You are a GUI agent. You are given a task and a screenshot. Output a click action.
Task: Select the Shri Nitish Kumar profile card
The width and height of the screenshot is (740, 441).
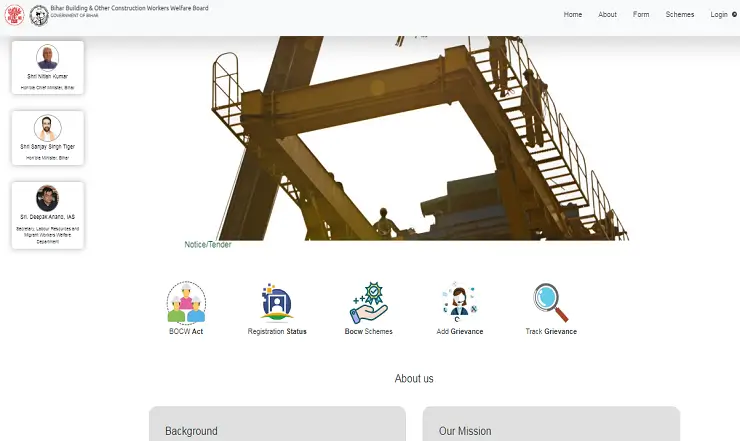point(48,68)
